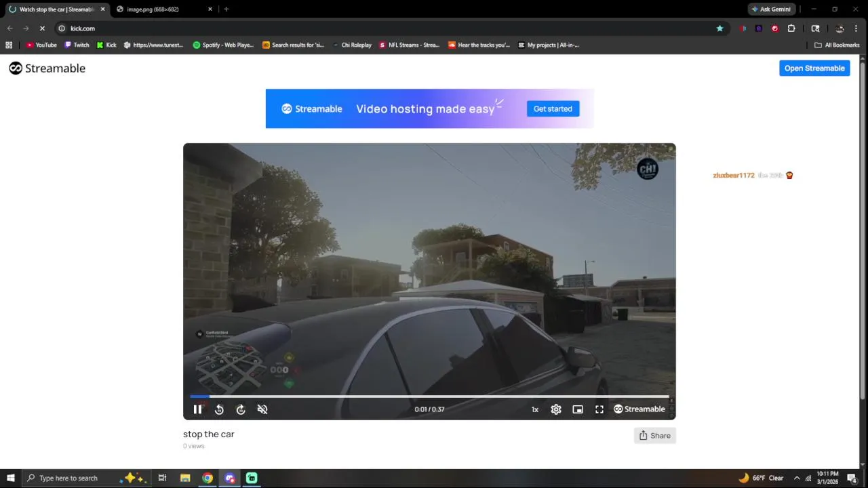Show hidden system tray icons
The image size is (868, 488).
point(797,478)
